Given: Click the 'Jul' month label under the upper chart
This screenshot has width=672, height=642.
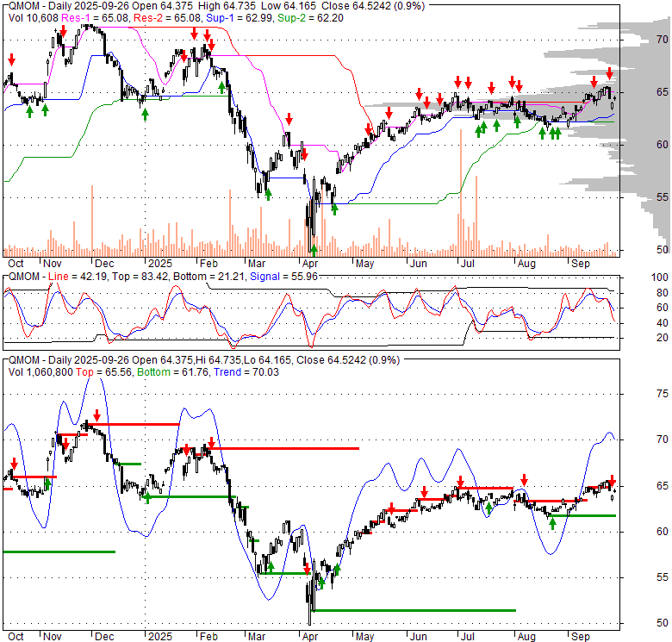Looking at the screenshot, I should (x=467, y=264).
